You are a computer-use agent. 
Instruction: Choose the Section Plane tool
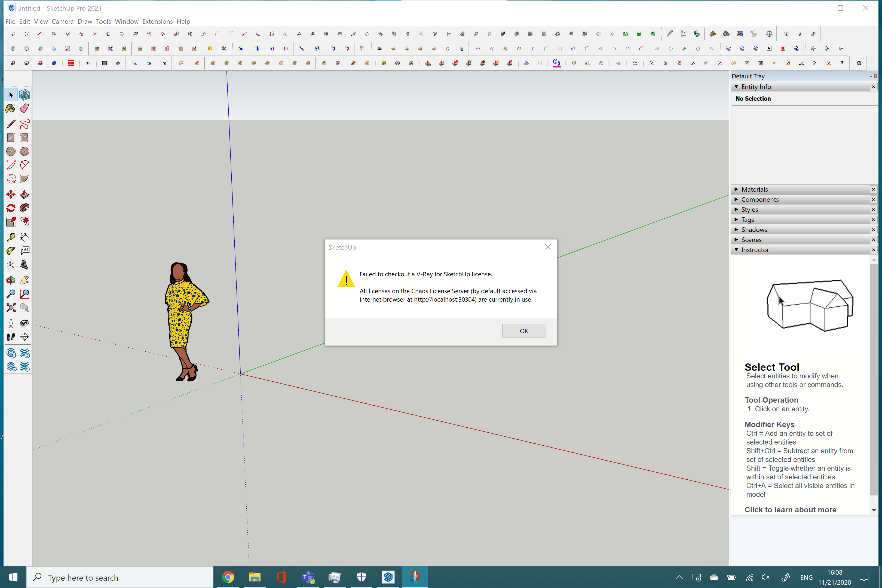(x=24, y=337)
